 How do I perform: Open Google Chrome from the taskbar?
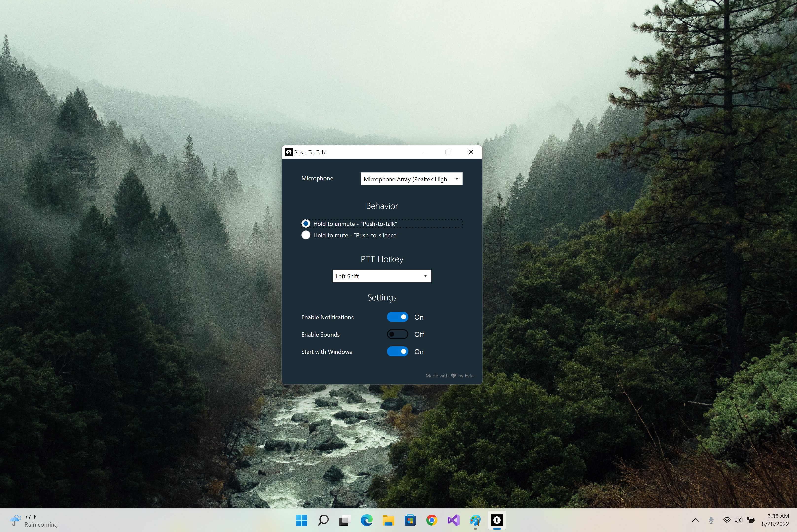[x=432, y=520]
